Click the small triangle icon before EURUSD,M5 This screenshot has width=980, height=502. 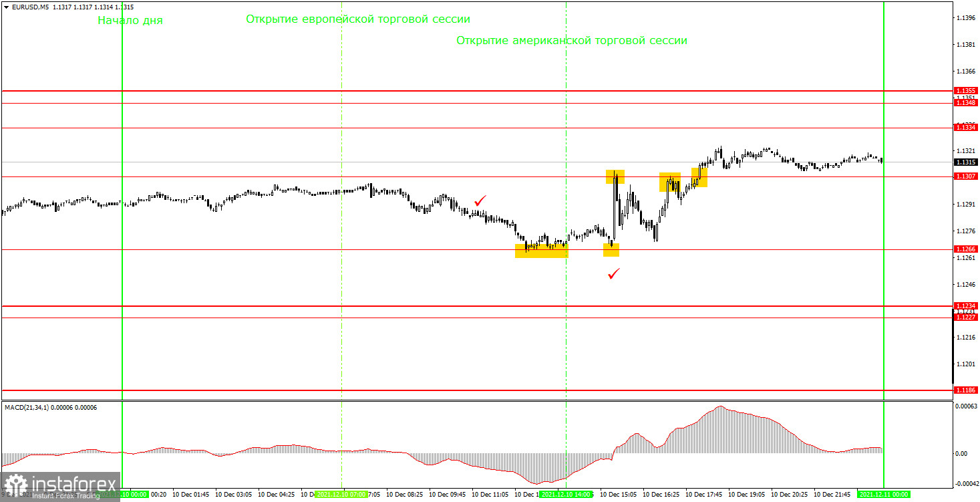7,7
